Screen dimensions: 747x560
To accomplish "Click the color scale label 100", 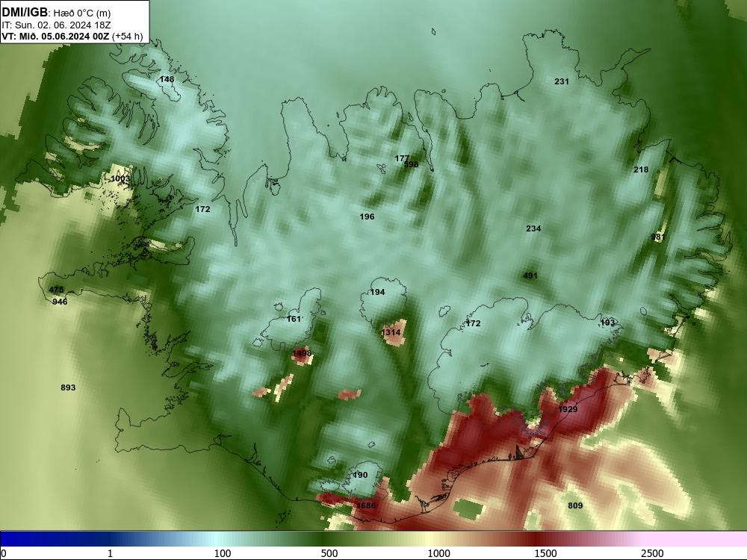I will 223,553.
